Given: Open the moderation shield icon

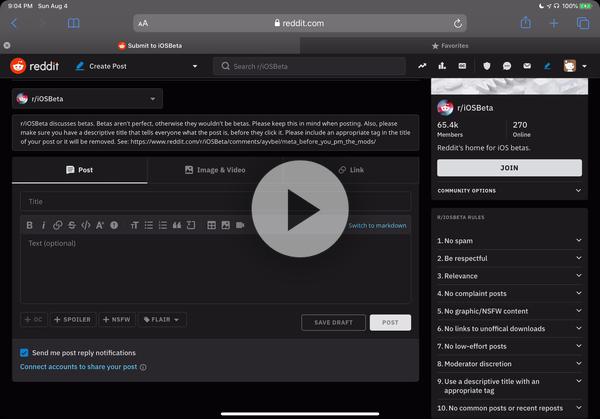Looking at the screenshot, I should pos(487,66).
